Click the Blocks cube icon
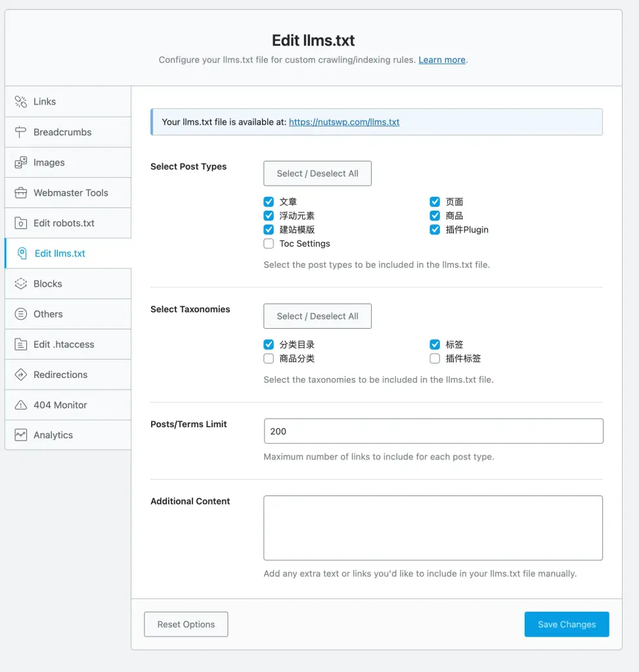 click(x=21, y=284)
